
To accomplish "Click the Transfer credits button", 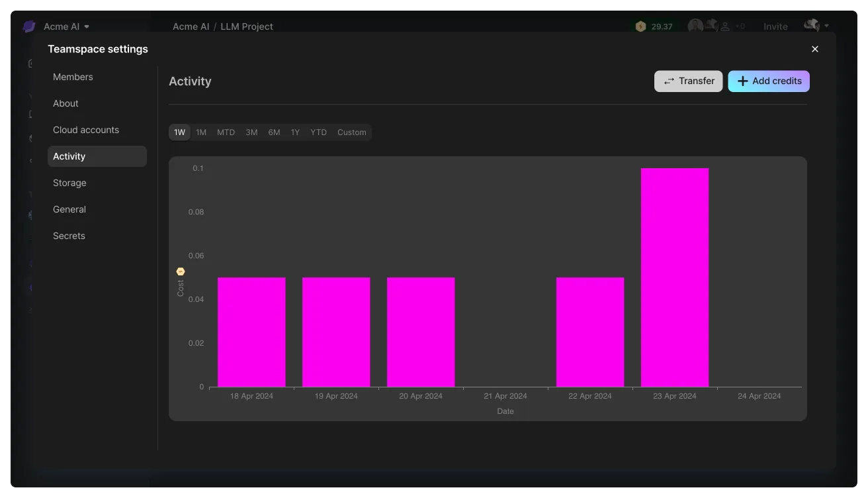I will [x=688, y=81].
